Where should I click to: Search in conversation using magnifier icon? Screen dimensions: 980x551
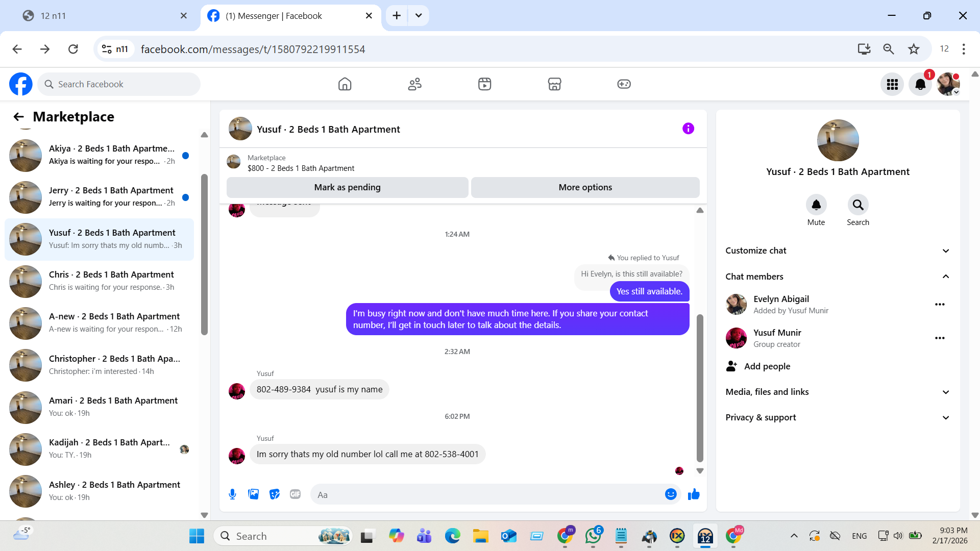coord(857,205)
